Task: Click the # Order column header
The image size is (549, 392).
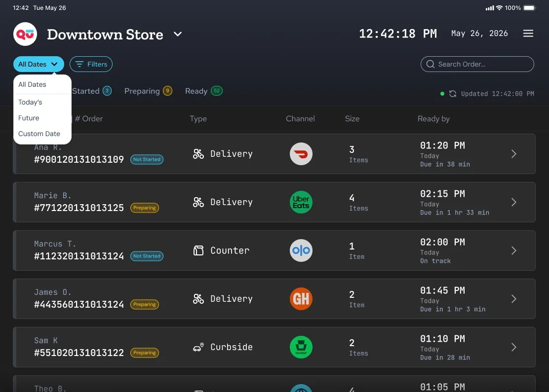Action: pyautogui.click(x=89, y=118)
